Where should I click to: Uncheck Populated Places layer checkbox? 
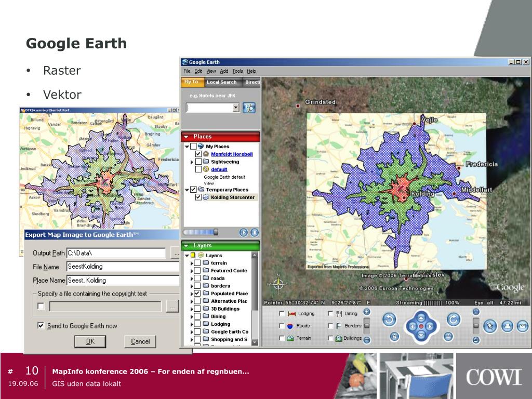pyautogui.click(x=197, y=293)
